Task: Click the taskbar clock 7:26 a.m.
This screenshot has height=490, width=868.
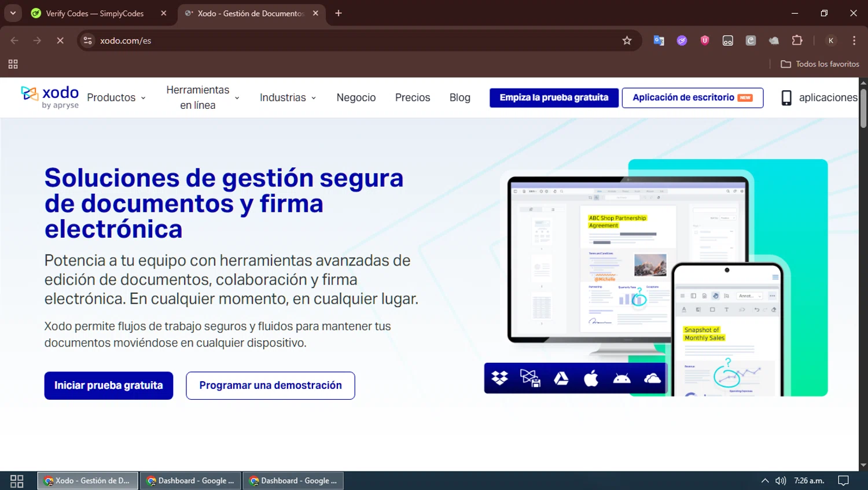Action: (x=809, y=481)
